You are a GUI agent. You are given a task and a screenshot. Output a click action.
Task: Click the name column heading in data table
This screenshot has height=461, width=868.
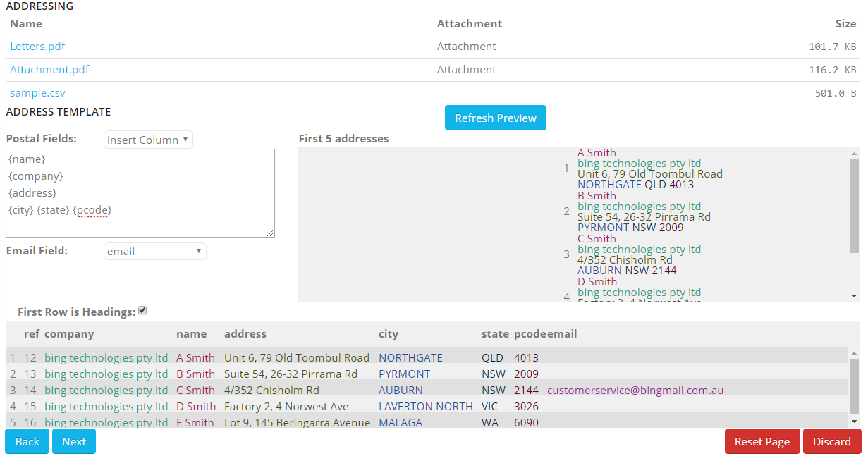pos(192,334)
